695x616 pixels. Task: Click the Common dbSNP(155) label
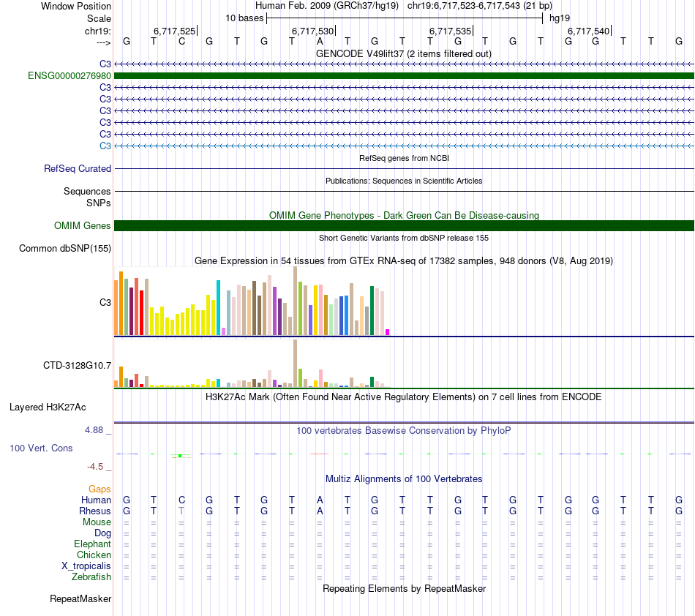(65, 248)
